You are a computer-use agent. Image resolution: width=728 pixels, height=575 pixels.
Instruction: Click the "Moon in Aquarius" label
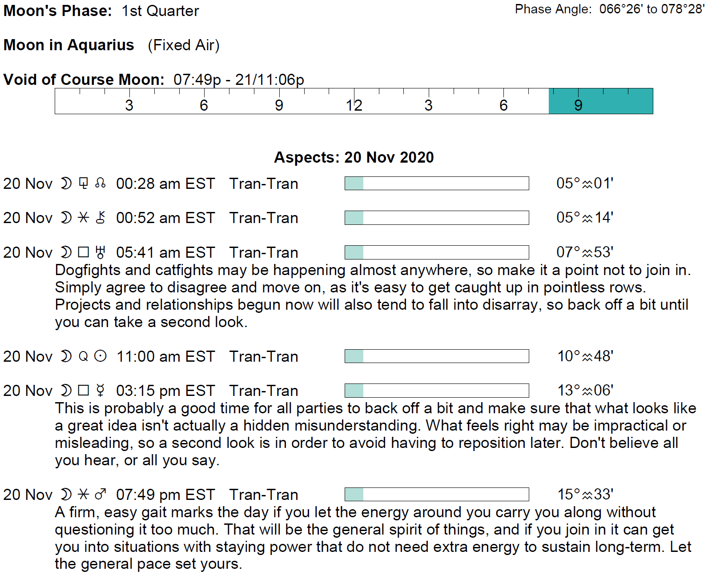tap(69, 45)
